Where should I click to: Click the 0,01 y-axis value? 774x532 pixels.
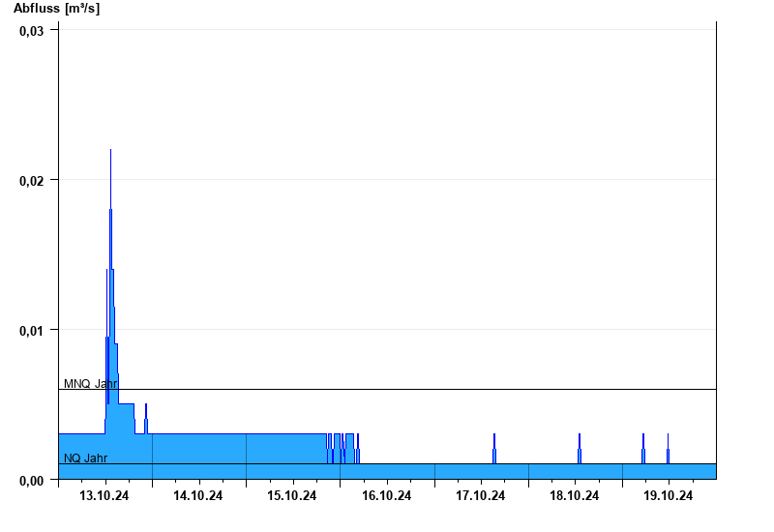click(32, 331)
